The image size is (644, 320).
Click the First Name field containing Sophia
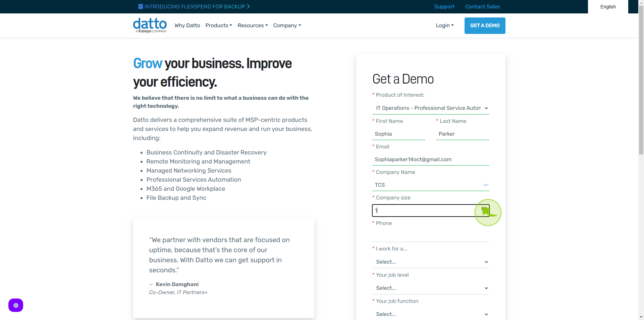(399, 134)
